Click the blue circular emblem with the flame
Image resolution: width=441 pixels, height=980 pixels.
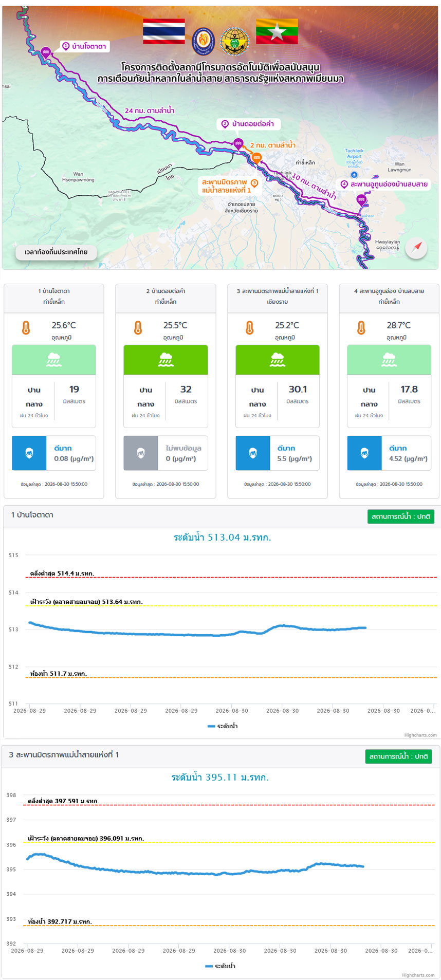[x=204, y=41]
